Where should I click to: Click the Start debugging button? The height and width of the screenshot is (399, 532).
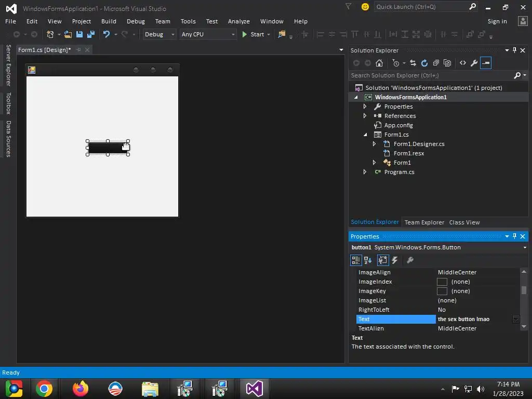click(x=253, y=34)
